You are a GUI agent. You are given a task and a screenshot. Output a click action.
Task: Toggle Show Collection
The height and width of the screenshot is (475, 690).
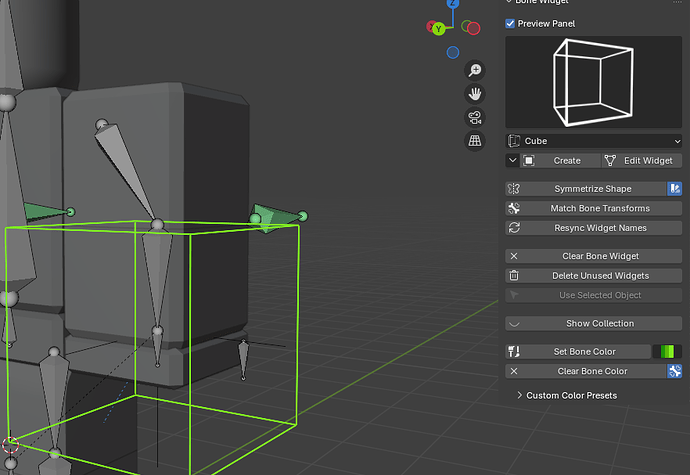pos(594,324)
